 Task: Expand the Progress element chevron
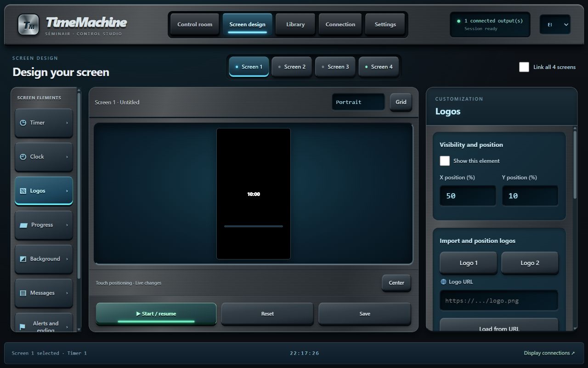(x=67, y=225)
